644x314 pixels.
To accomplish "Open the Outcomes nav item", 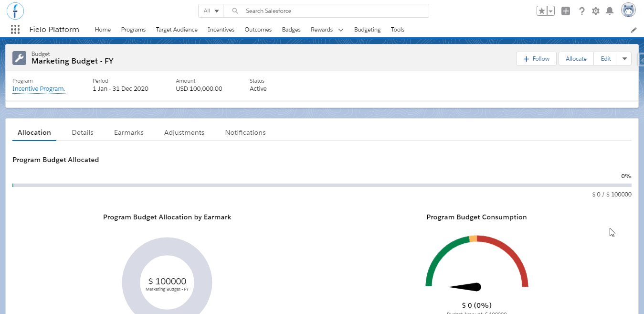I will coord(258,30).
